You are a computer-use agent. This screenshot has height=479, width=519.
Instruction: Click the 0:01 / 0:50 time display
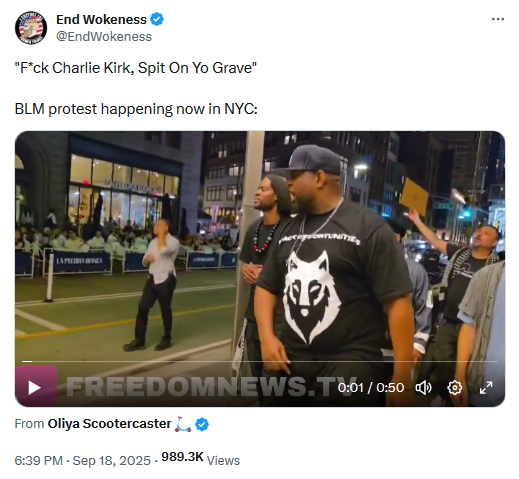(371, 388)
